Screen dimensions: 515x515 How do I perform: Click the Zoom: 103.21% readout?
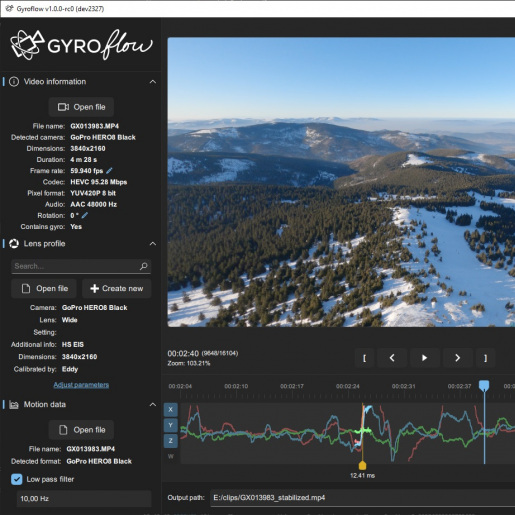pyautogui.click(x=189, y=363)
